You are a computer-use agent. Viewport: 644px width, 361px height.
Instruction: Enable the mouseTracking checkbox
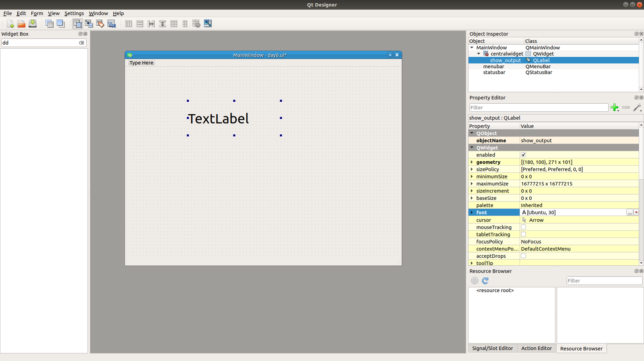(523, 227)
